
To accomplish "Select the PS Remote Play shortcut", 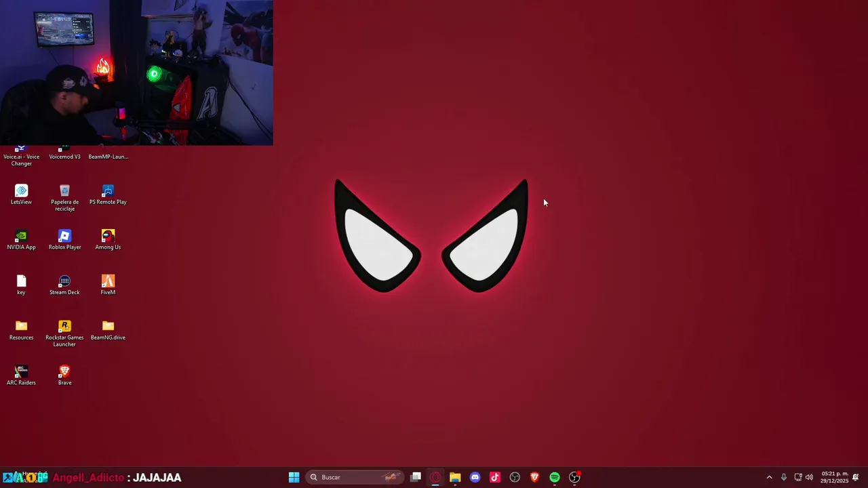I will click(108, 195).
